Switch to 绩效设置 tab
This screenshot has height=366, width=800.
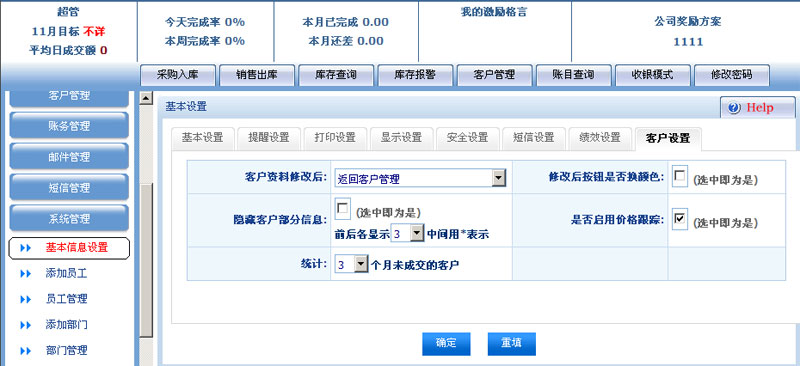[x=601, y=137]
